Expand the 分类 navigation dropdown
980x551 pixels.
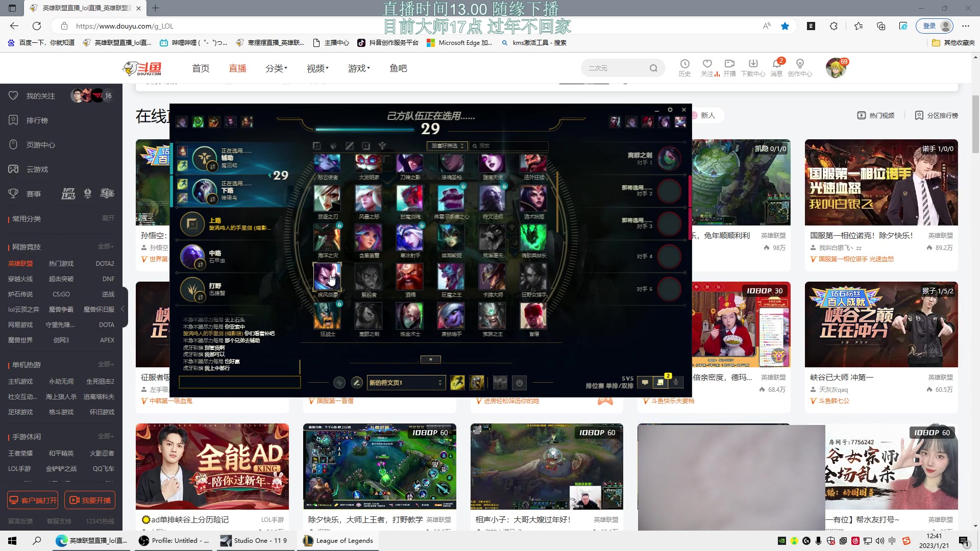tap(276, 68)
